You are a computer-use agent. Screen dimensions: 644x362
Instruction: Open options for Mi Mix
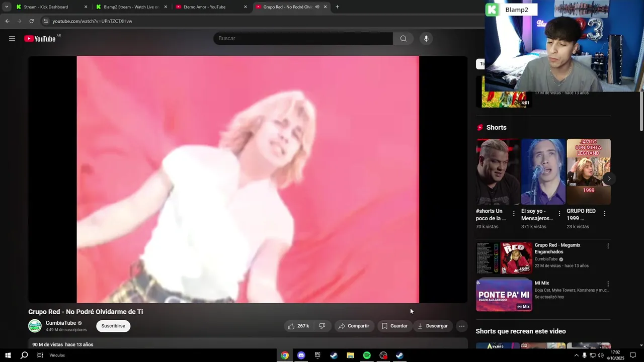coord(608,284)
